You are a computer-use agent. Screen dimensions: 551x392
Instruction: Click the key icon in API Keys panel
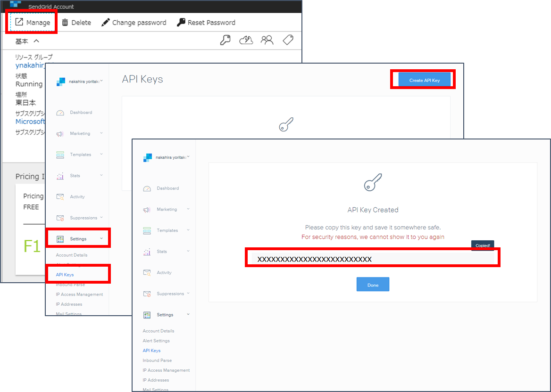click(286, 124)
